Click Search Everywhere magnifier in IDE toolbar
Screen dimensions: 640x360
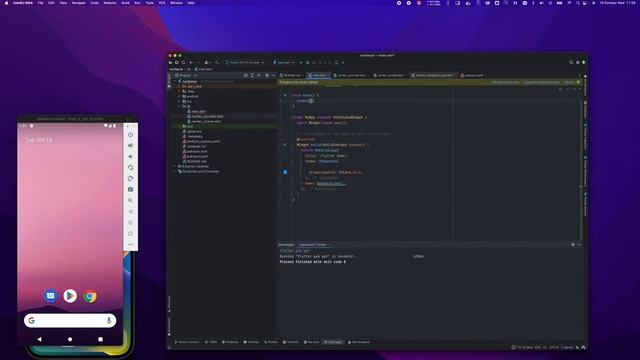[571, 62]
